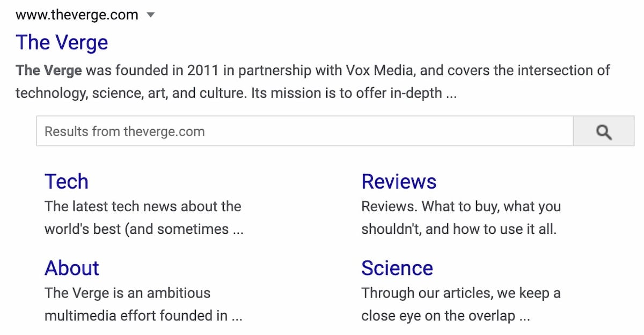Click the "close eye on the overlap ..." line
This screenshot has height=335, width=644.
tap(445, 316)
